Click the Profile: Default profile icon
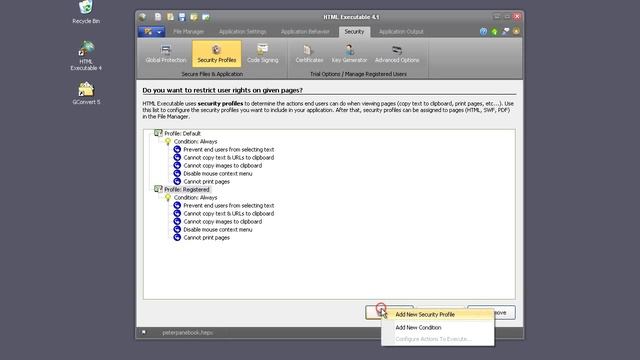Viewport: 640px width, 360px height. (x=158, y=133)
